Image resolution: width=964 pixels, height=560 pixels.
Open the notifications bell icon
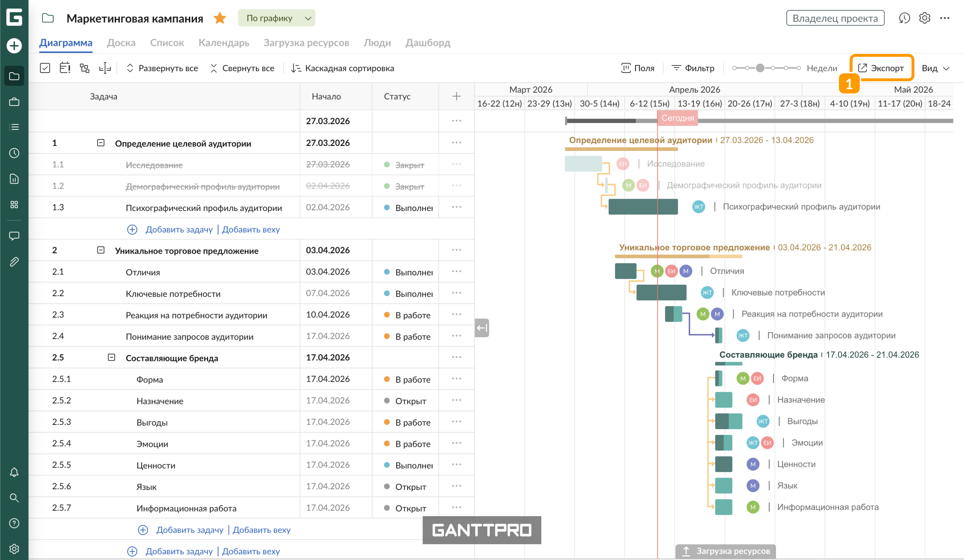click(x=14, y=472)
